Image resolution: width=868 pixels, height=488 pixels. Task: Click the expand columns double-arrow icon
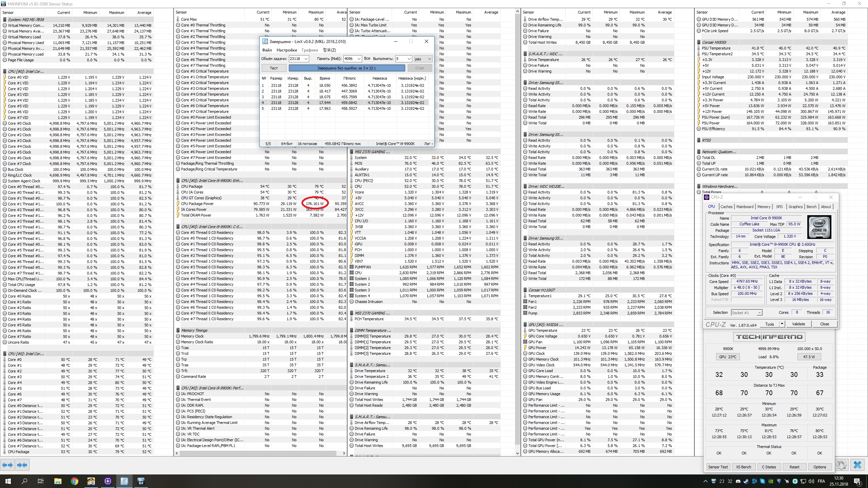click(x=7, y=465)
